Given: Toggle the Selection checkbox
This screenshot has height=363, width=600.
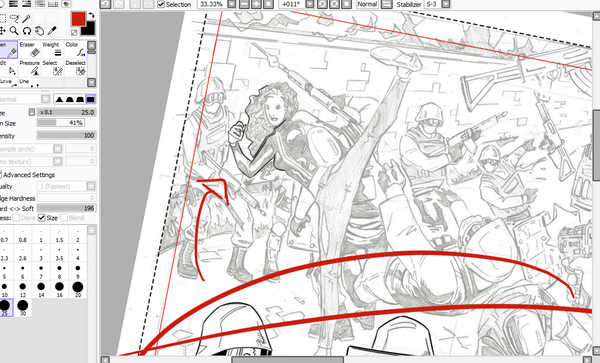Looking at the screenshot, I should 161,5.
